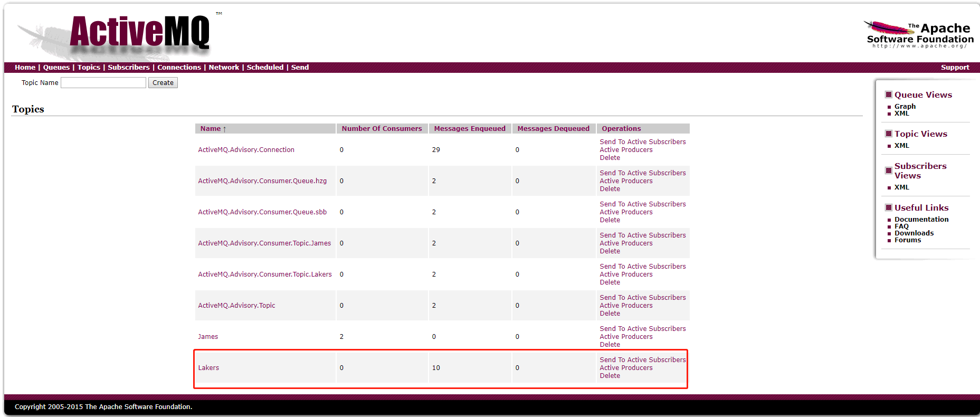Open topic ActiveMQ.Advisory.Connection

246,150
